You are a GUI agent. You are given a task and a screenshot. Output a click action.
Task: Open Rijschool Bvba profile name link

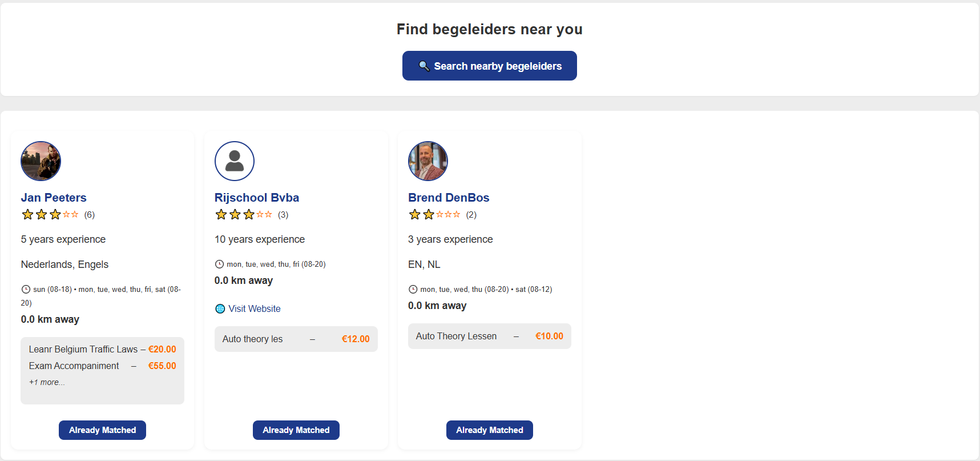point(257,198)
